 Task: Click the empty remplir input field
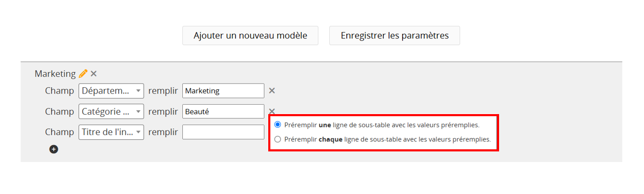point(223,132)
